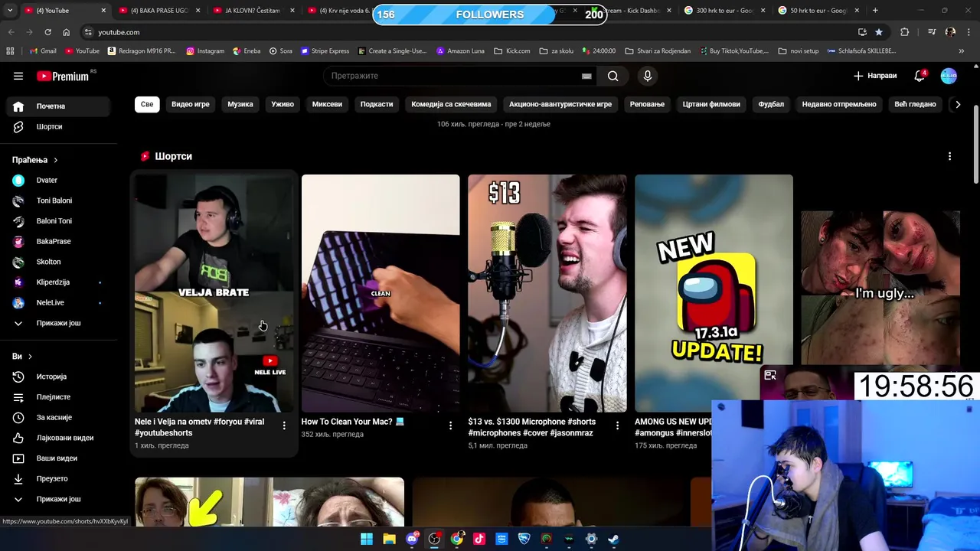Open Kliperdzija channel

[x=60, y=282]
